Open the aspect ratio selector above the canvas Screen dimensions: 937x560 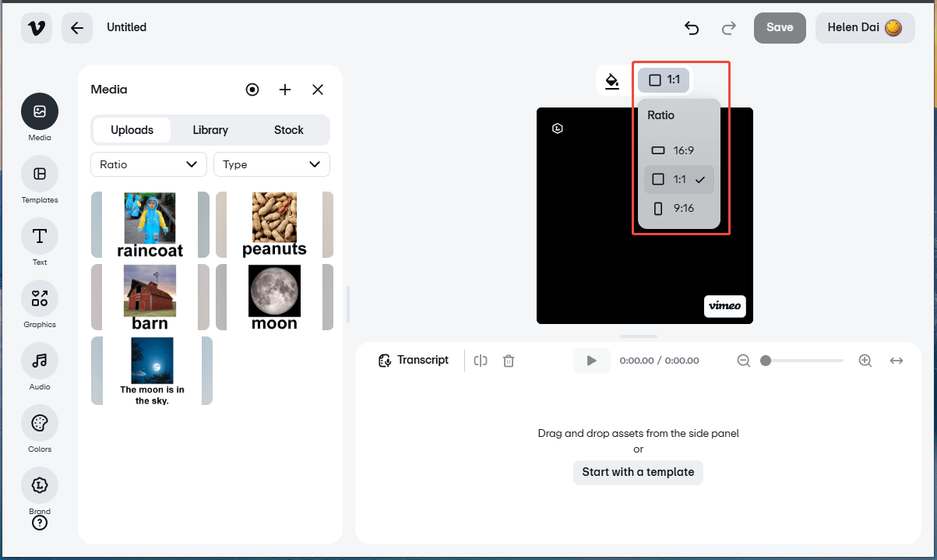point(664,79)
